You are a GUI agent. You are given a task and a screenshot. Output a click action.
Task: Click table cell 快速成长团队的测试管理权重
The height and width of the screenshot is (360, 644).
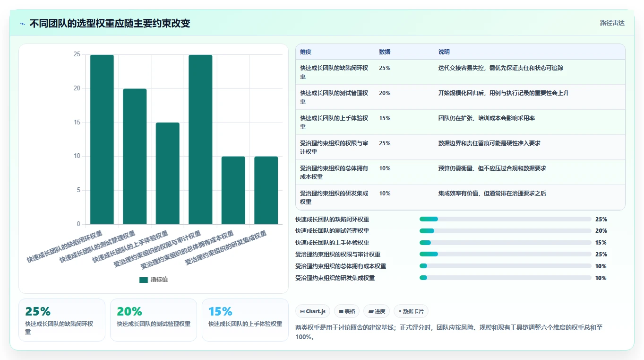click(334, 97)
